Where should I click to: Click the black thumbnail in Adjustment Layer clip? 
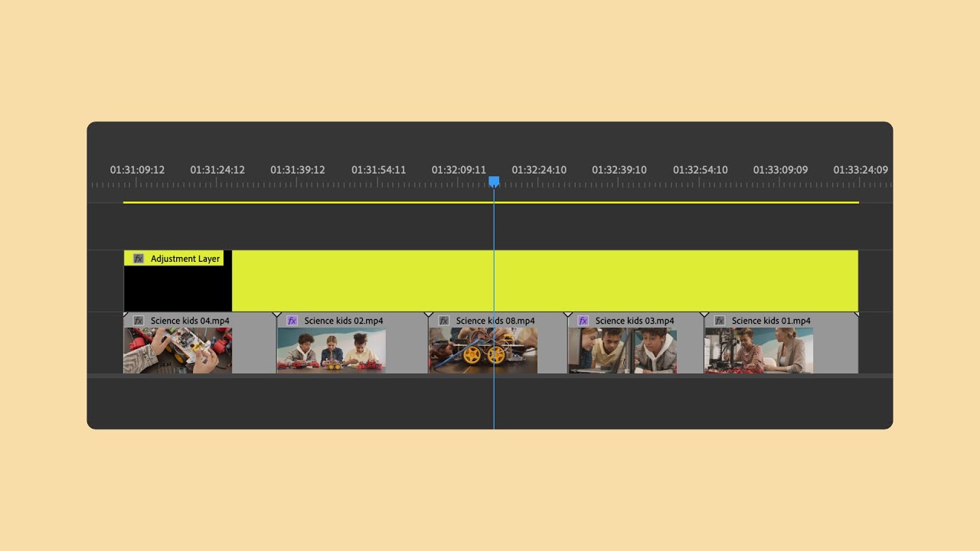(x=178, y=289)
